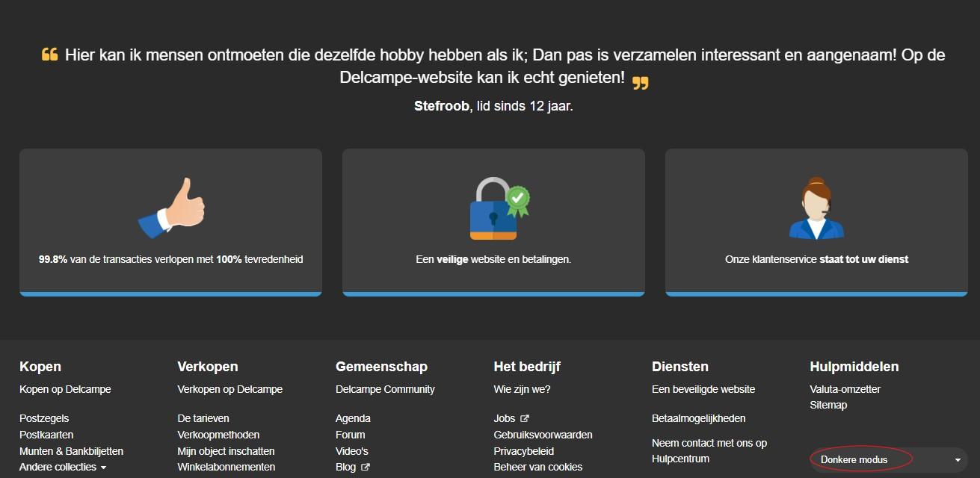Click the testimonial quote text
The height and width of the screenshot is (478, 980).
coord(493,66)
